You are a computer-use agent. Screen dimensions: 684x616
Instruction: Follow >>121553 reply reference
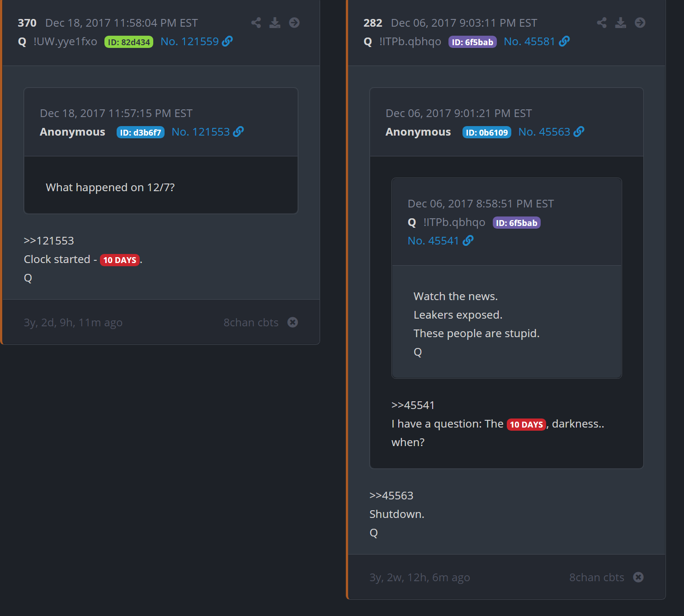49,241
